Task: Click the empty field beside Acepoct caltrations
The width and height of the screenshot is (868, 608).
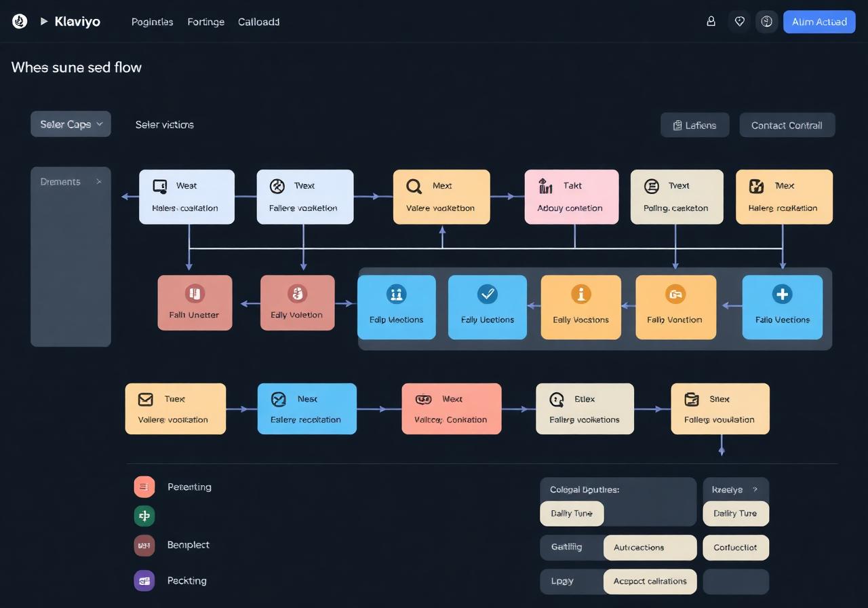Action: coord(736,582)
